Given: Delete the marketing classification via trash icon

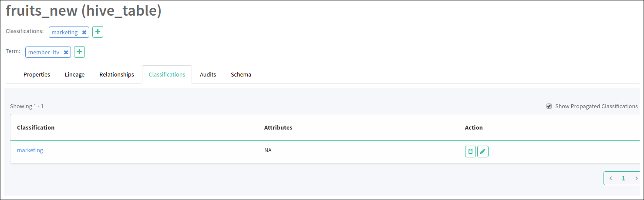Looking at the screenshot, I should [470, 151].
